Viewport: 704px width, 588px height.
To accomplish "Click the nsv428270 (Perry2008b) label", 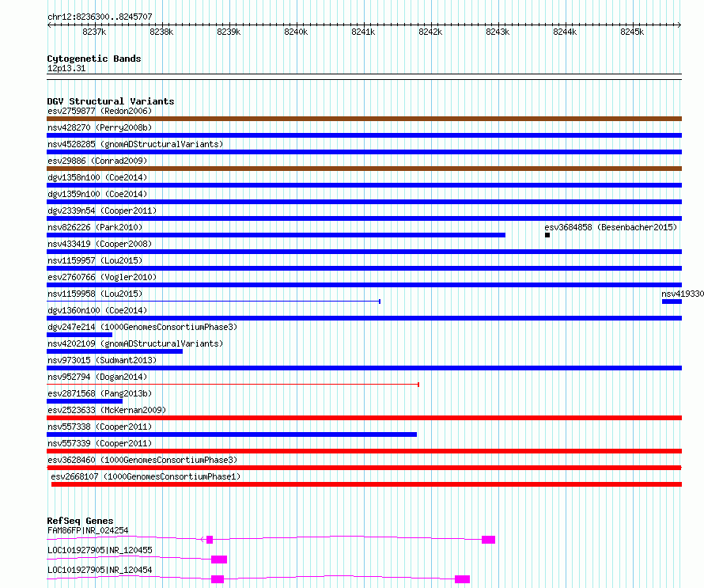I will [x=100, y=127].
